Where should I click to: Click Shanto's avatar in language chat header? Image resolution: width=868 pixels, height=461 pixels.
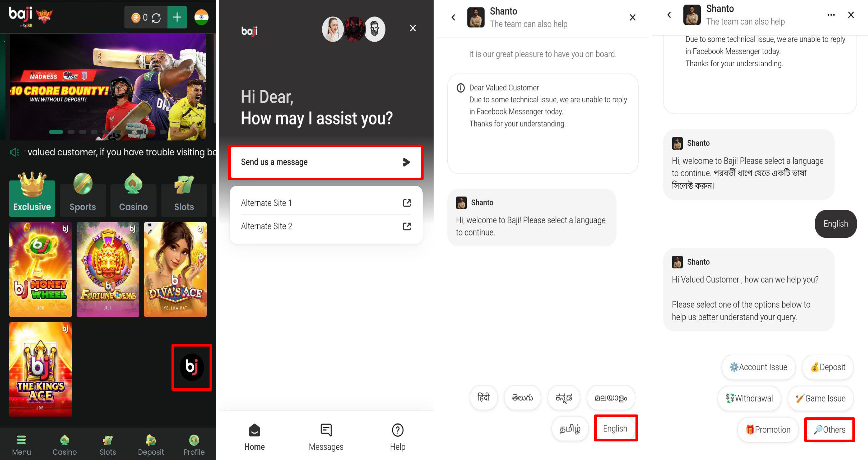click(476, 17)
